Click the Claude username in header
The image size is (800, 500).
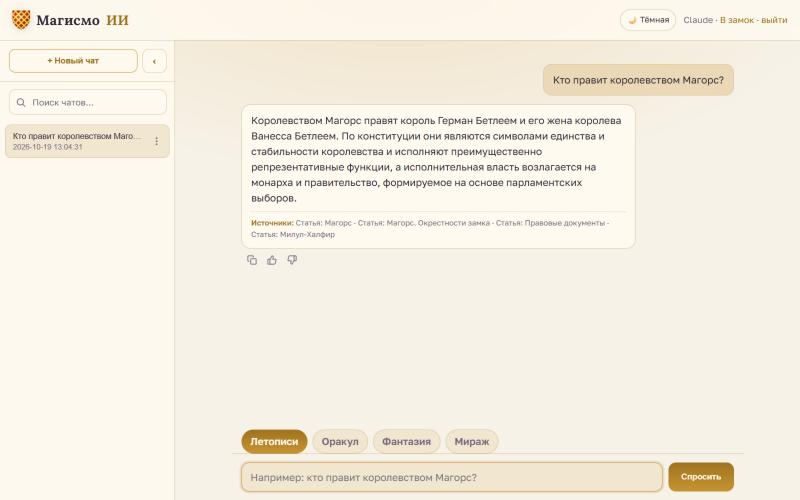tap(698, 20)
